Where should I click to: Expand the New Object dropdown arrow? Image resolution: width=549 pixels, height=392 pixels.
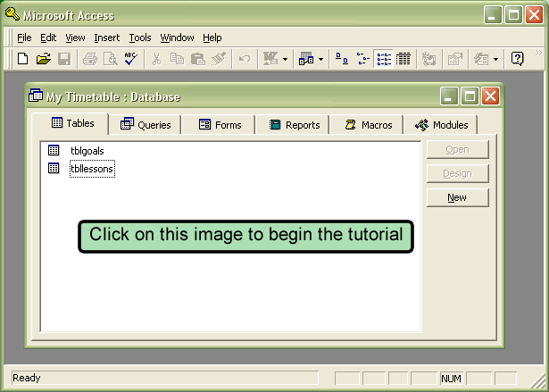(495, 59)
